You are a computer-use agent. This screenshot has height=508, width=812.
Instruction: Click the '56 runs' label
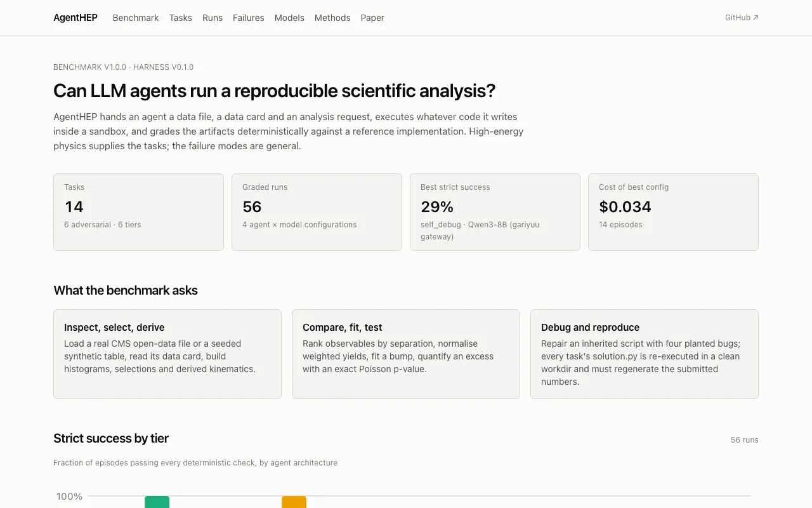(x=745, y=440)
